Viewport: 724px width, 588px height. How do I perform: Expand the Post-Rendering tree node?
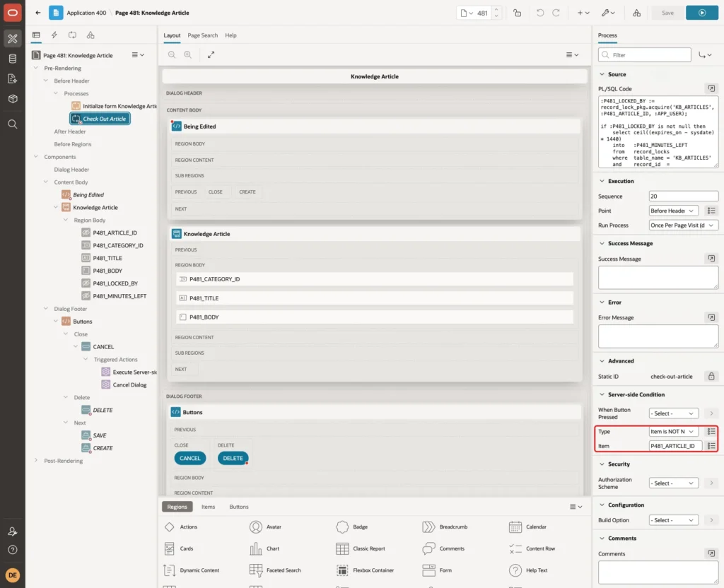point(35,461)
